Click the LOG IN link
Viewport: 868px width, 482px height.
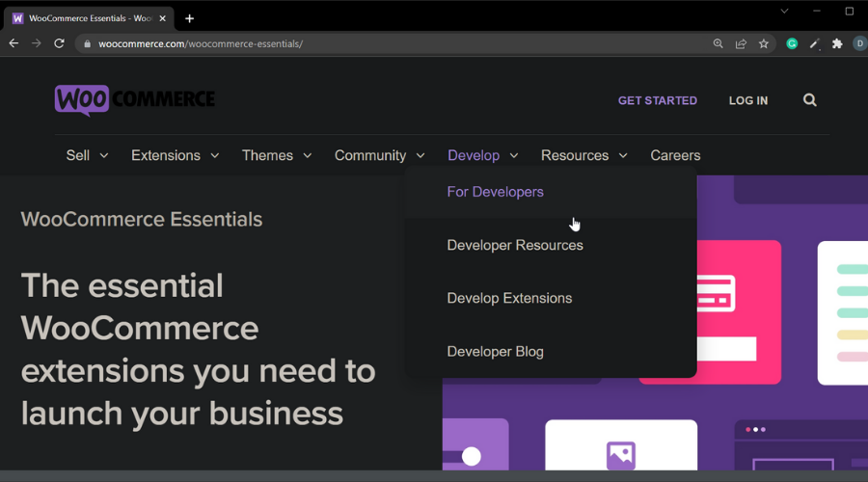748,100
